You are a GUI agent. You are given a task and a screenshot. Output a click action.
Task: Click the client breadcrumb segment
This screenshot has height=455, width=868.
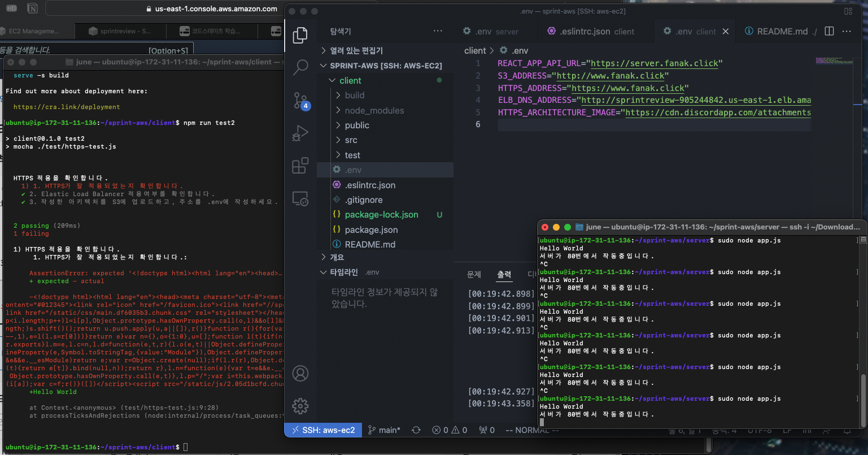[475, 50]
